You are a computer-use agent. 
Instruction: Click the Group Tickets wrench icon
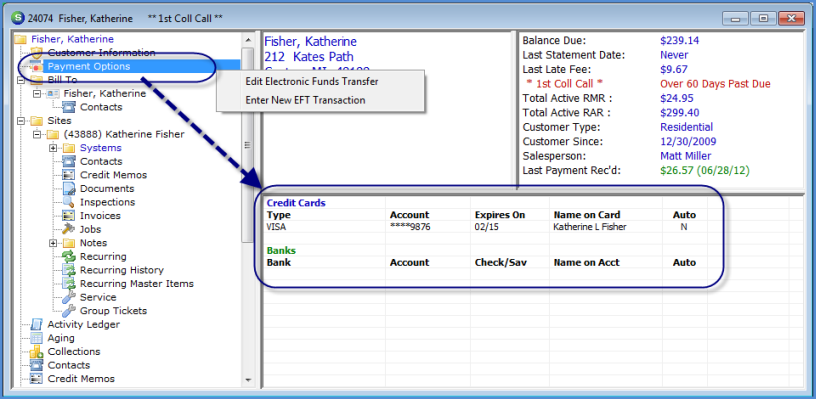pos(69,311)
